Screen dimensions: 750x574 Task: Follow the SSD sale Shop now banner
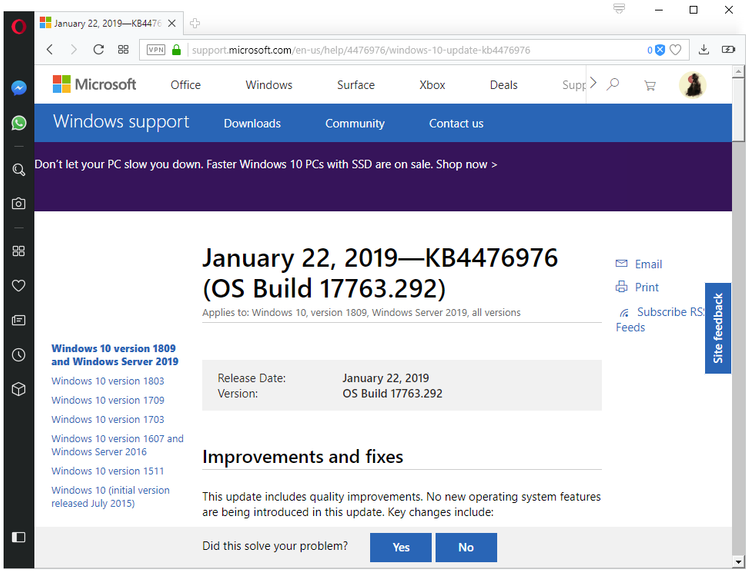265,164
